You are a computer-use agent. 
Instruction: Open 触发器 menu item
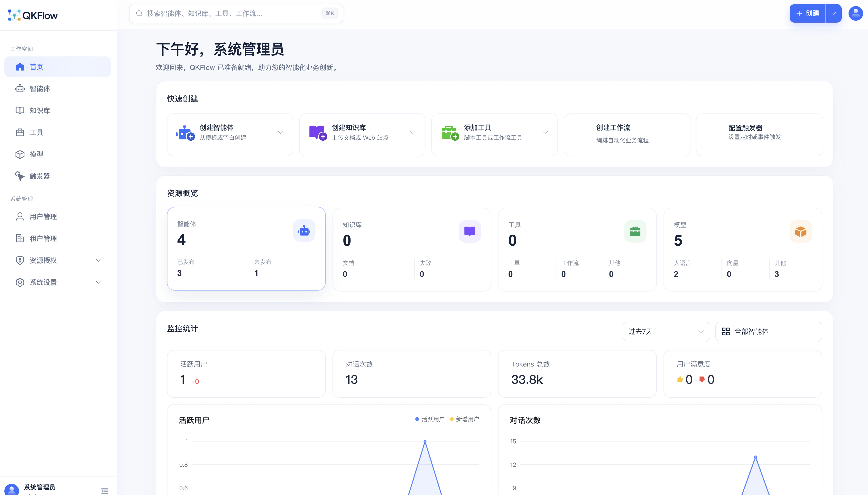coord(57,176)
